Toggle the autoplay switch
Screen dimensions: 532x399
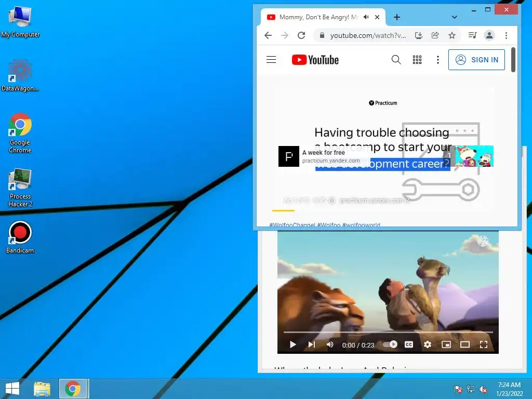tap(390, 345)
